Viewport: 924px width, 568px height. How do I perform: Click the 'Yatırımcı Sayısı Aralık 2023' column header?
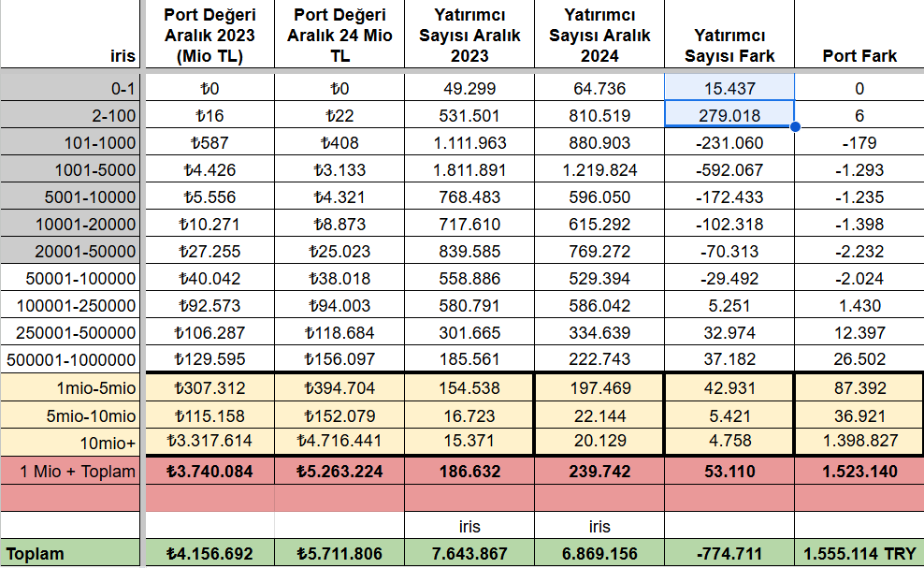[x=469, y=35]
